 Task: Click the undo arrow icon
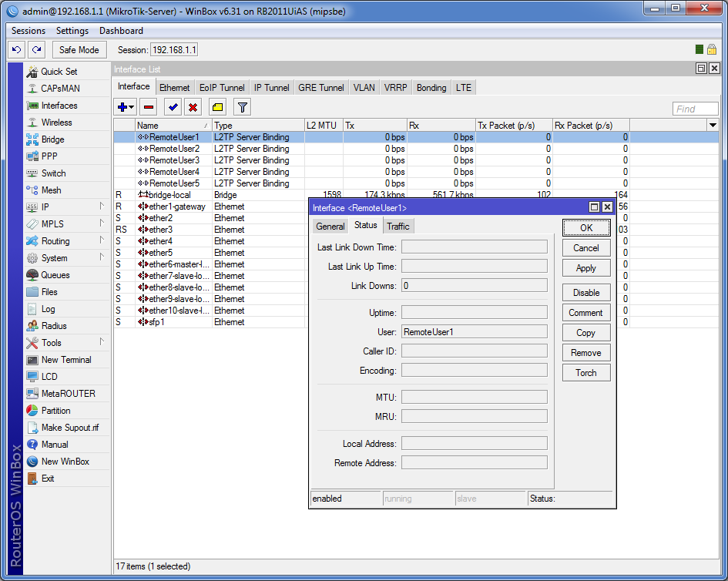coord(17,49)
